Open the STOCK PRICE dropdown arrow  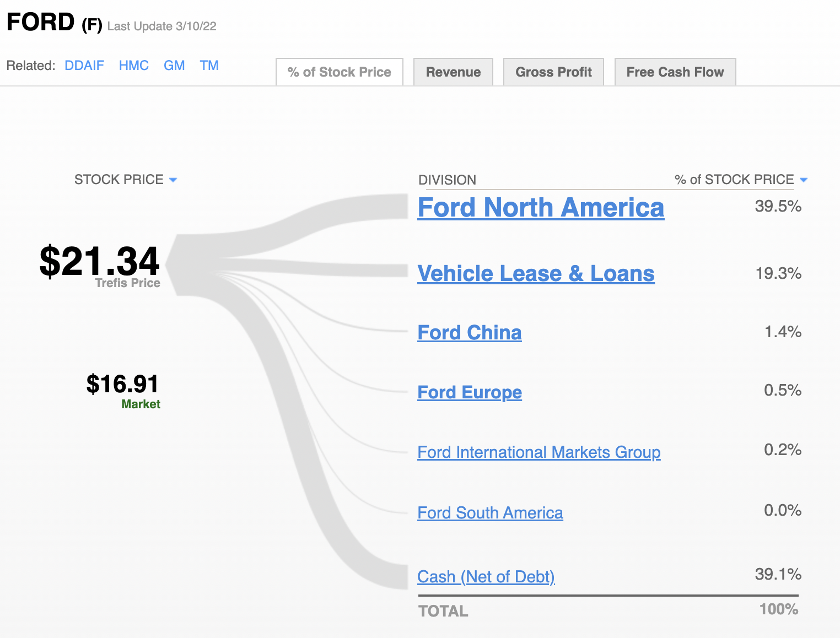[173, 180]
